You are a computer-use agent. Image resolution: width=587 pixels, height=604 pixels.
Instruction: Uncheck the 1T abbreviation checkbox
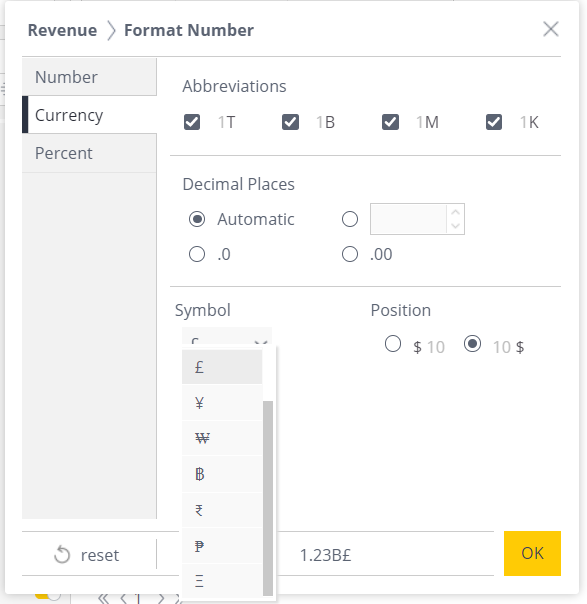[192, 122]
